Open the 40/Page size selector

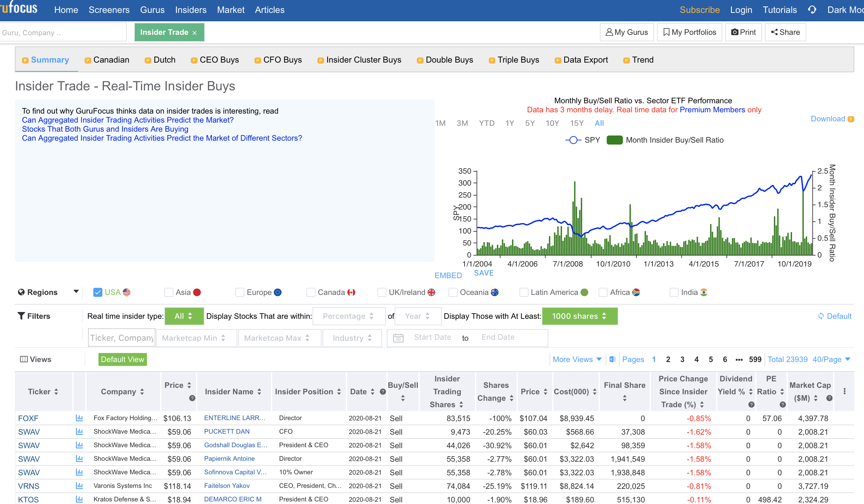[x=831, y=359]
